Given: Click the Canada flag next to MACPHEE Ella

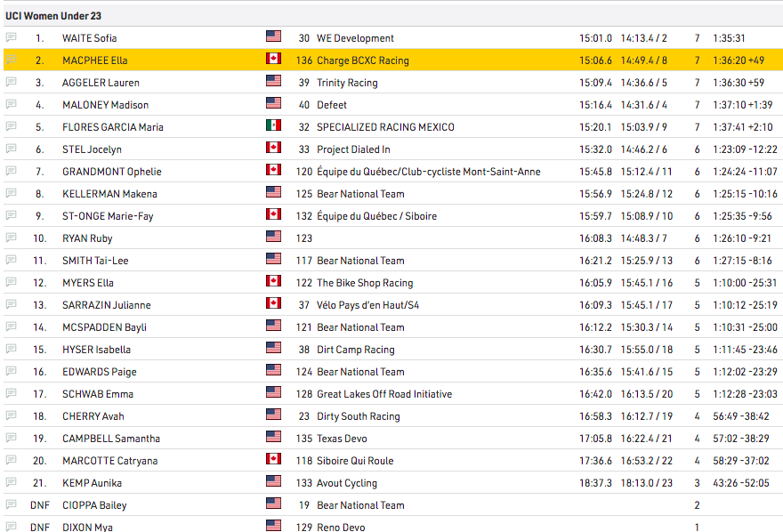Looking at the screenshot, I should click(x=273, y=59).
